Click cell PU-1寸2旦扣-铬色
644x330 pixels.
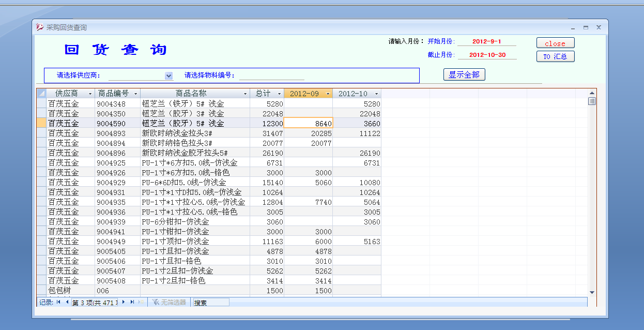[195, 280]
